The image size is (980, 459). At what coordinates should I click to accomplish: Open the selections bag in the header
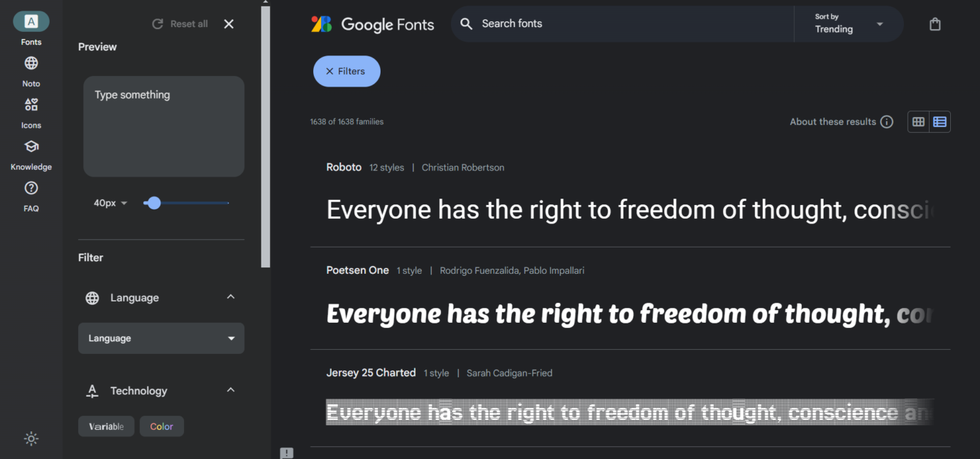[x=935, y=23]
